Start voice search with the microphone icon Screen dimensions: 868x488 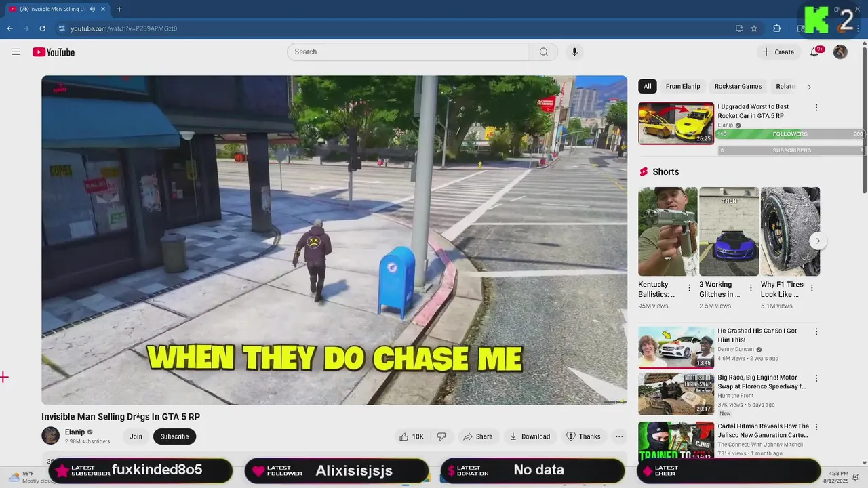574,52
